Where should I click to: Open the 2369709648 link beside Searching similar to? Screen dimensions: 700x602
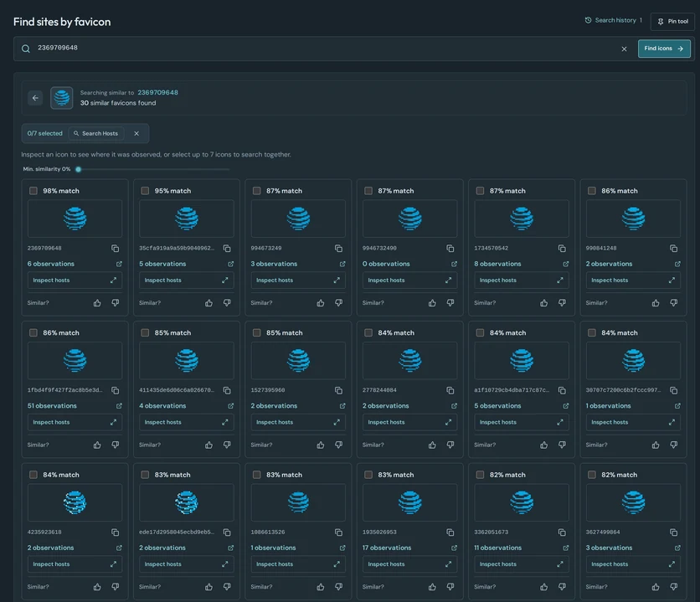[157, 92]
